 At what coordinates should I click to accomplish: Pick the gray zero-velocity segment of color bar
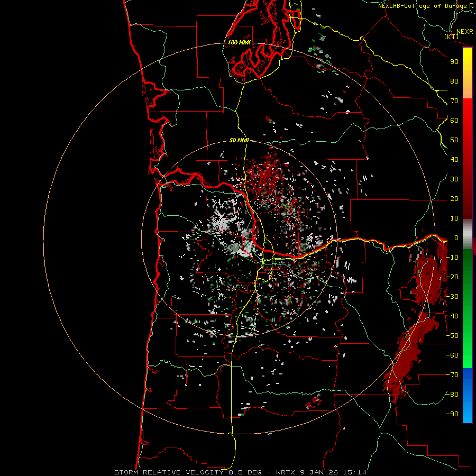coord(467,234)
